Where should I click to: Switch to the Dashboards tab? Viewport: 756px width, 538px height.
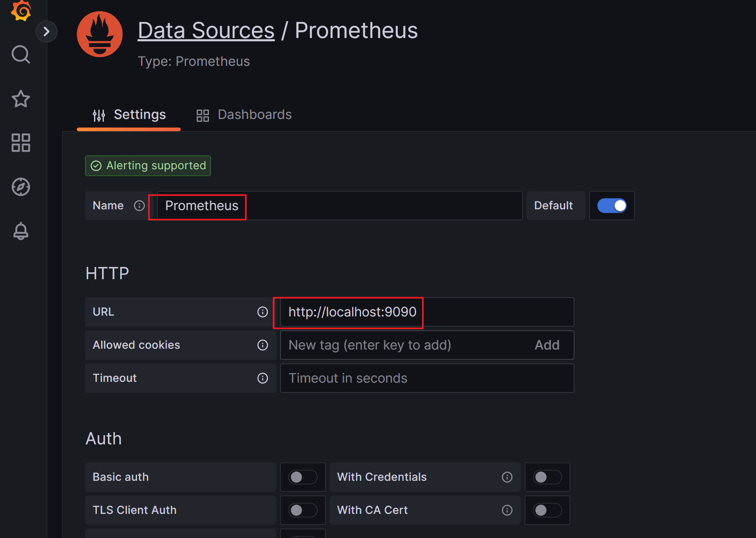point(244,115)
